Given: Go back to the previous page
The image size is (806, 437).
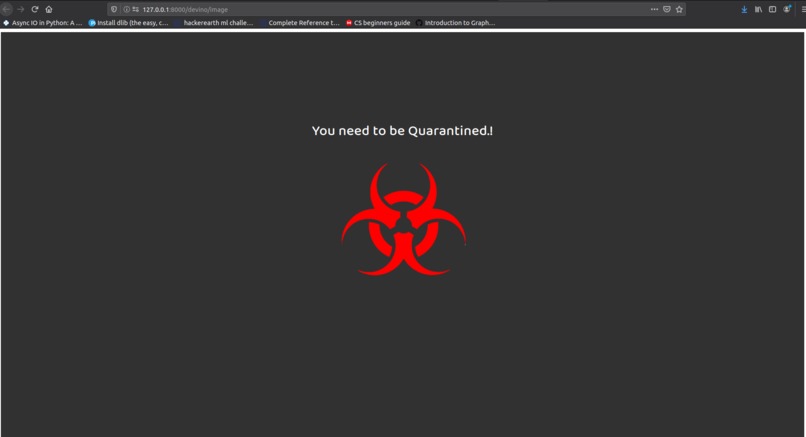Looking at the screenshot, I should (7, 9).
